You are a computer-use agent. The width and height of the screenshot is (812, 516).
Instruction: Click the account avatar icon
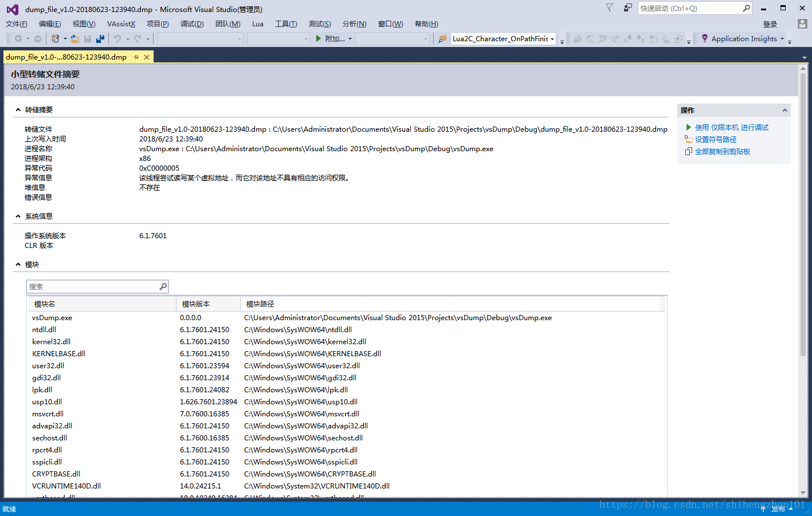(802, 23)
